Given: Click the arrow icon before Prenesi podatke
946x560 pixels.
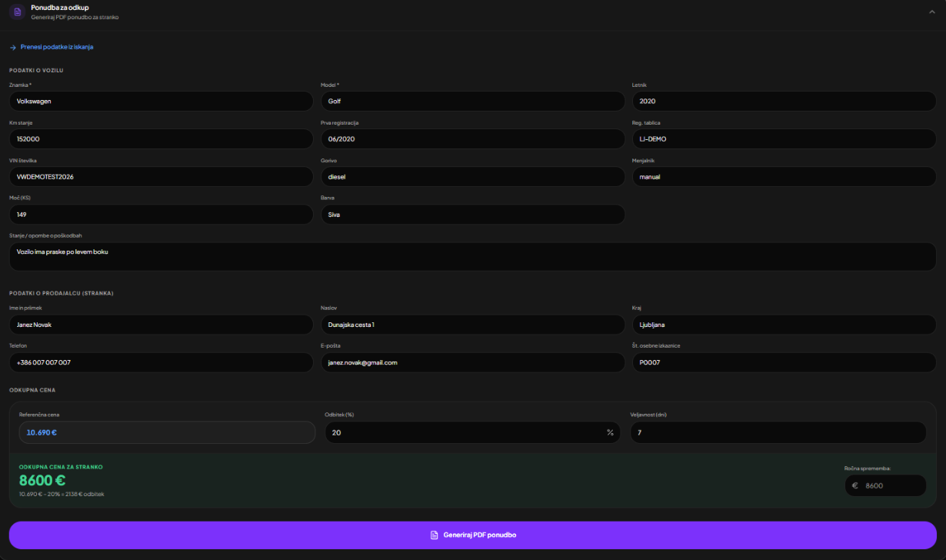Looking at the screenshot, I should (13, 47).
